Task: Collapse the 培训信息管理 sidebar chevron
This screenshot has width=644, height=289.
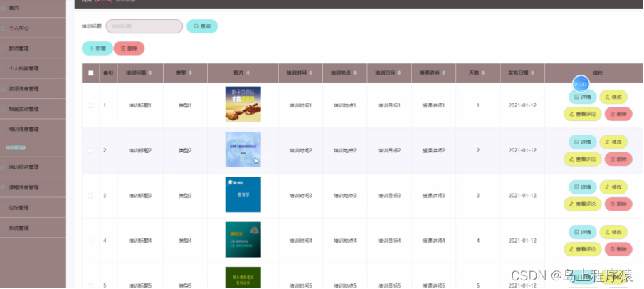Action: [x=58, y=130]
